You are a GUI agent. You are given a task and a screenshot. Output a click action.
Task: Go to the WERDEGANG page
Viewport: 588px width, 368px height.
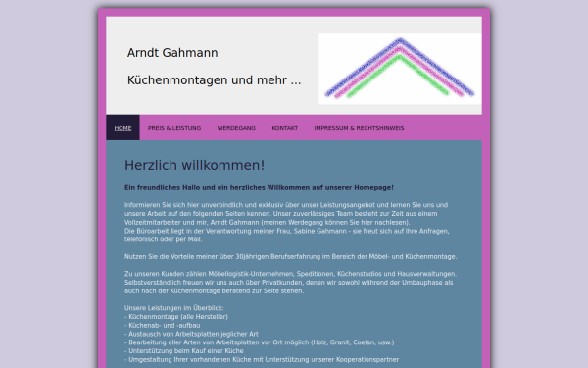point(236,128)
